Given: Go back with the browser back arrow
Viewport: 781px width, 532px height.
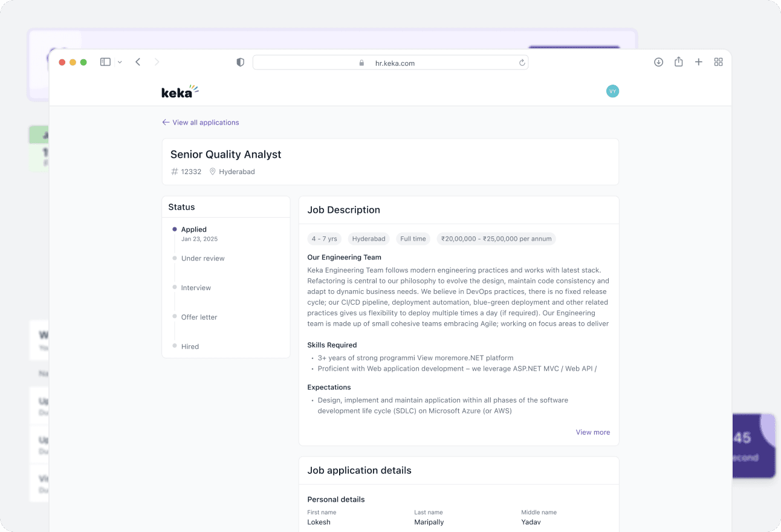Looking at the screenshot, I should pos(138,62).
